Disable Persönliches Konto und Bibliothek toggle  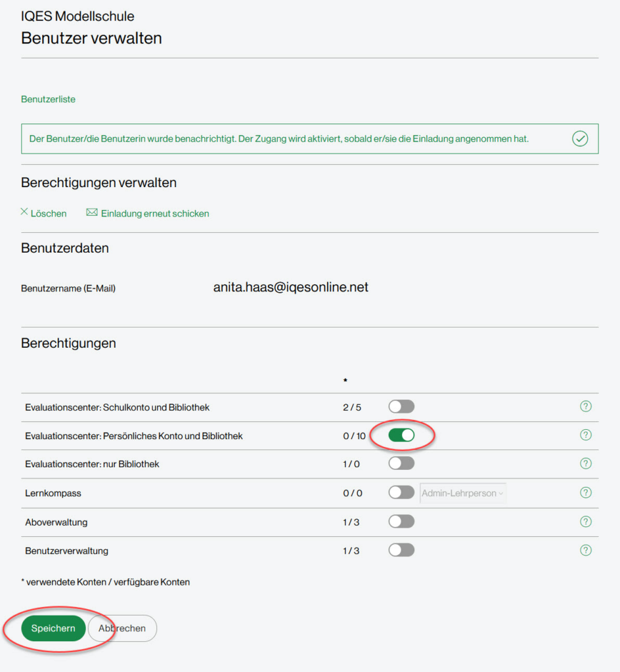401,435
